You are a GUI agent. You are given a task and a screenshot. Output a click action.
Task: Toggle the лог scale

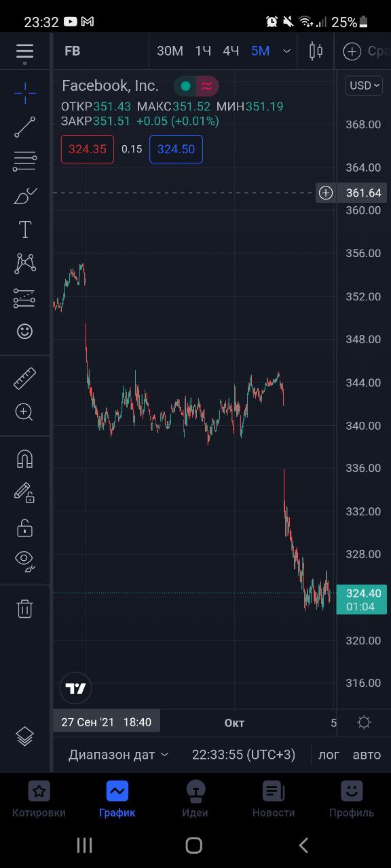(x=329, y=755)
